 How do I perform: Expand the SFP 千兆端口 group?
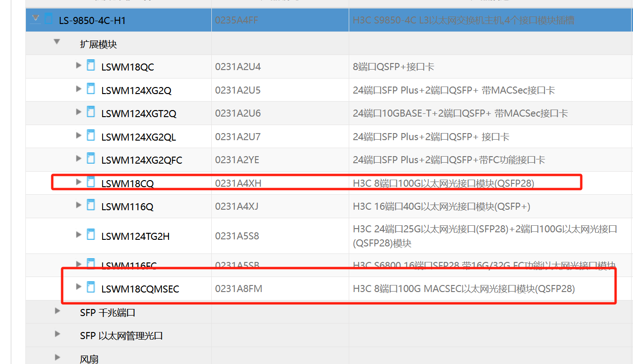(57, 310)
